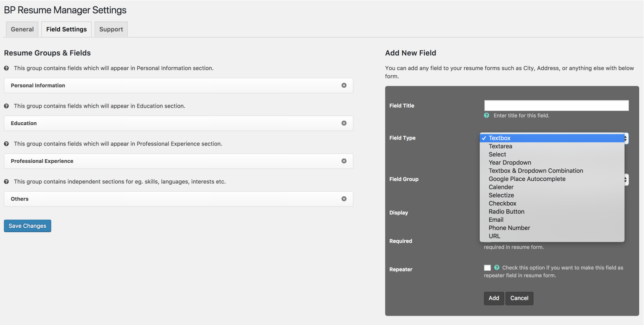Viewport: 644px width, 325px height.
Task: Click the Save Changes button
Action: coord(28,226)
